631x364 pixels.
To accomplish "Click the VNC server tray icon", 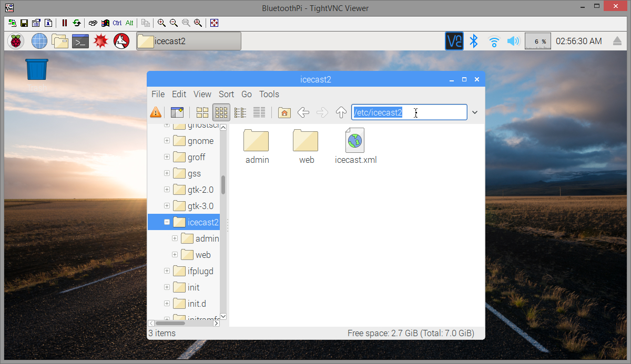I will 454,41.
